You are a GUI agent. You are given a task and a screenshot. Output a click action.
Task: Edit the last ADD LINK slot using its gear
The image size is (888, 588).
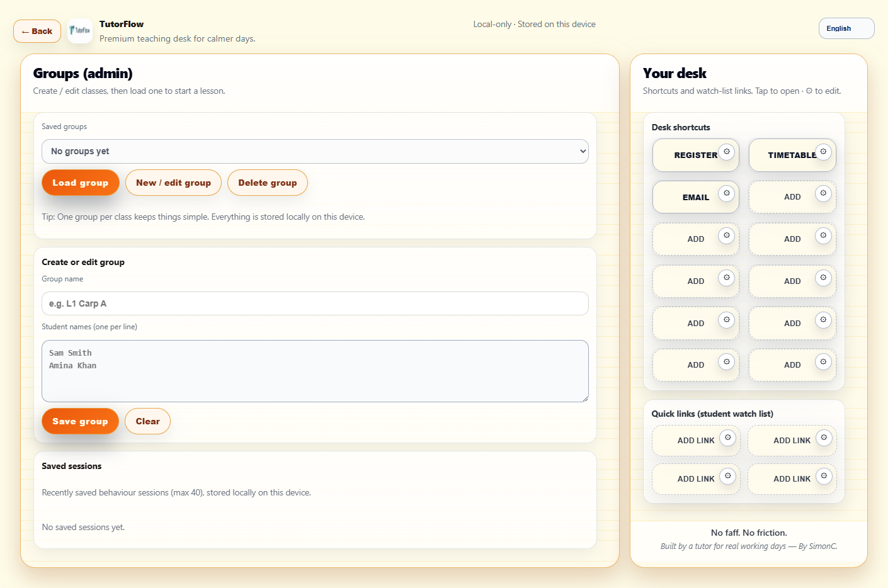[x=824, y=475]
